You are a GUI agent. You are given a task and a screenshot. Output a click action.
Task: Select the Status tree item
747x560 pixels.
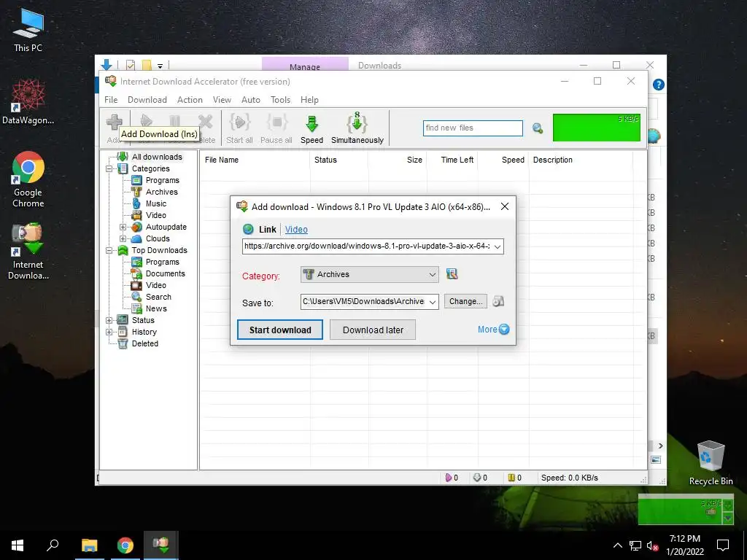(x=143, y=320)
